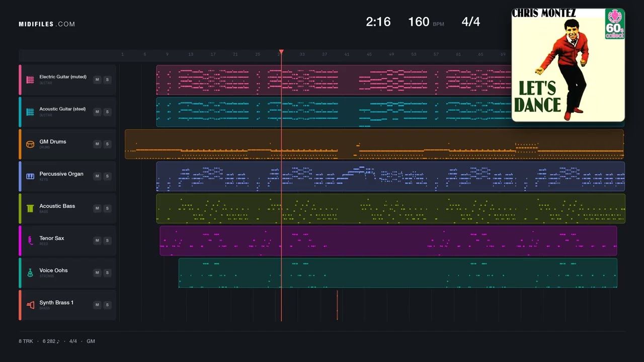Click the teal Acoustic Guitar MIDI clip

tap(334, 112)
